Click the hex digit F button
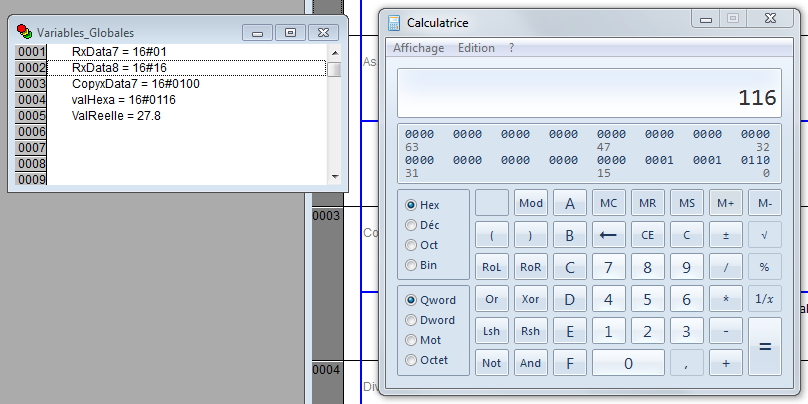 click(x=570, y=363)
